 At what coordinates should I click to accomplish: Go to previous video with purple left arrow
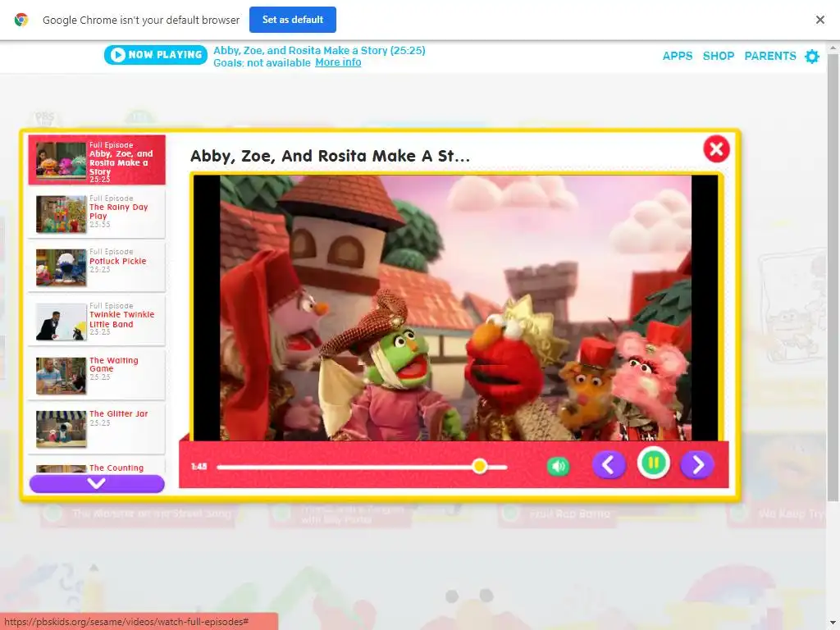[609, 464]
